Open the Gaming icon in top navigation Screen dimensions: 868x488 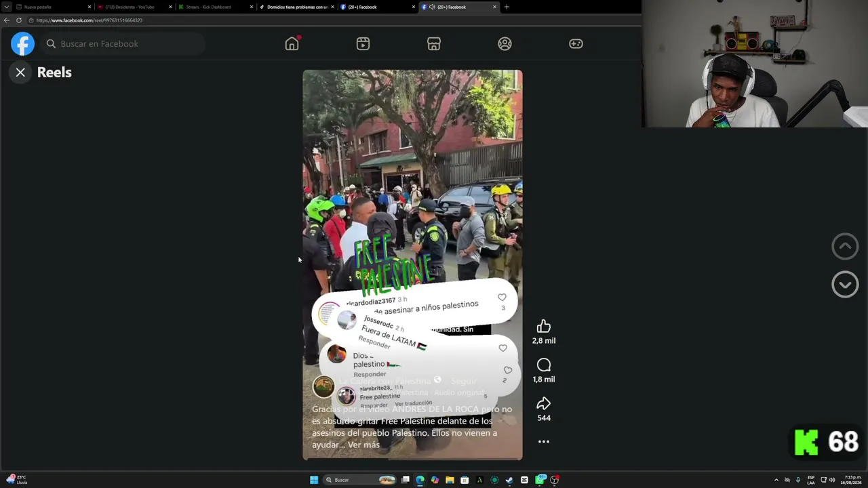576,44
